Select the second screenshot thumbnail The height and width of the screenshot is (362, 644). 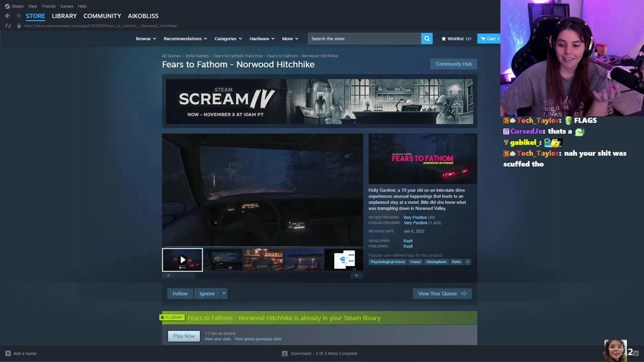tap(223, 260)
